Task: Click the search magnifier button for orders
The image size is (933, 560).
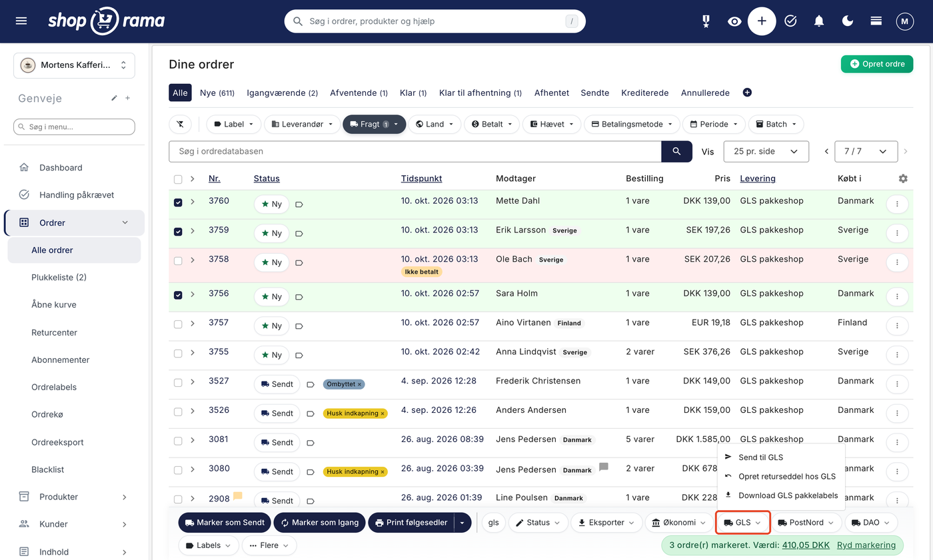Action: pyautogui.click(x=677, y=152)
